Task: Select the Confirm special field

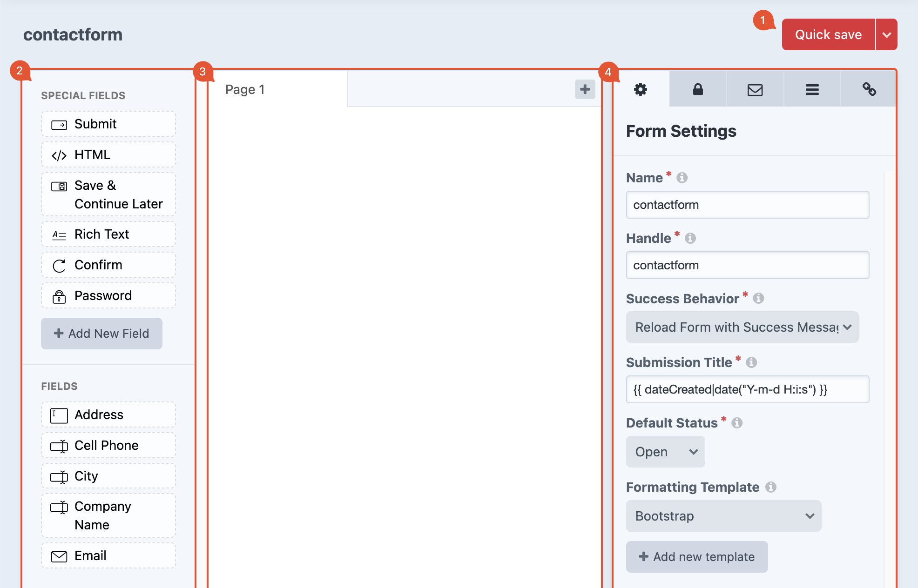Action: pyautogui.click(x=108, y=265)
